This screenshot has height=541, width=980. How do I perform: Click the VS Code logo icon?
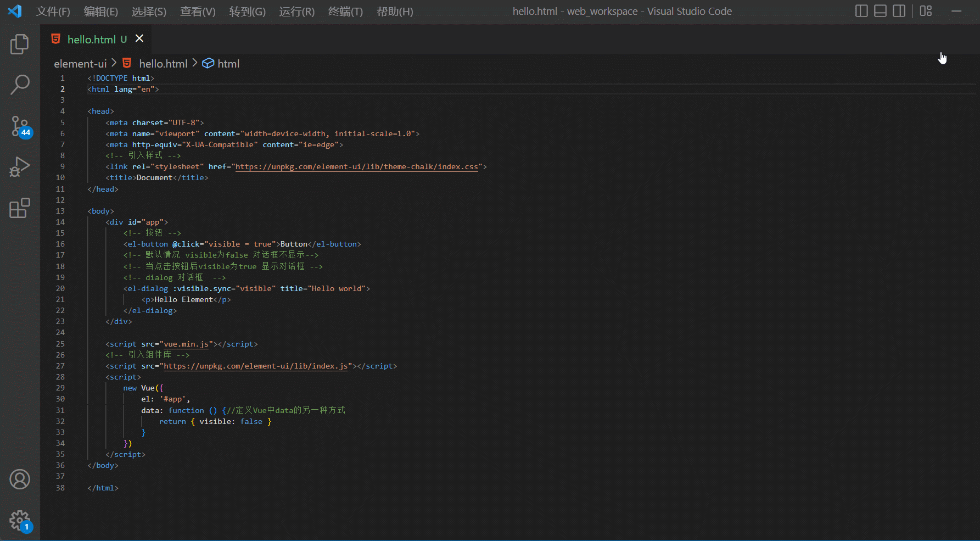point(15,11)
